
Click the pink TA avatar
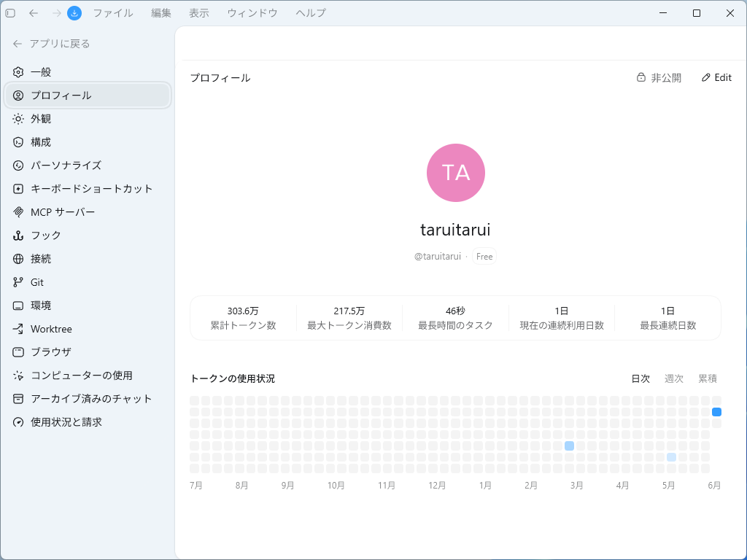[456, 173]
